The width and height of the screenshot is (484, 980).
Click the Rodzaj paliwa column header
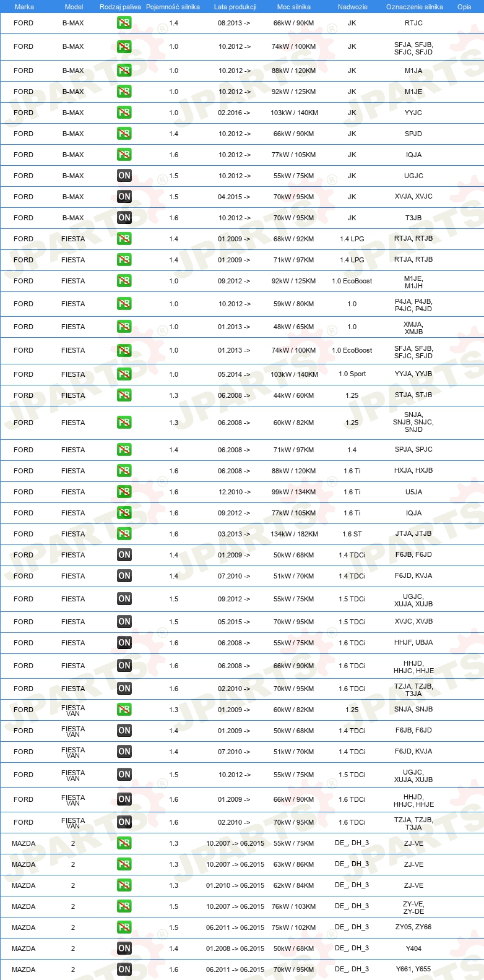(x=120, y=7)
